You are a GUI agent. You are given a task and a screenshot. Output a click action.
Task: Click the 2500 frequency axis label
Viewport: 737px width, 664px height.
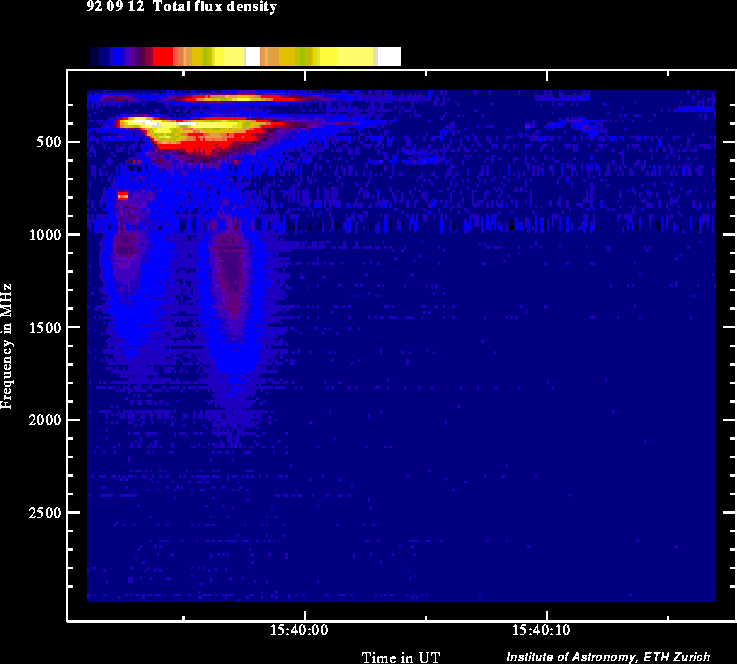[x=45, y=513]
